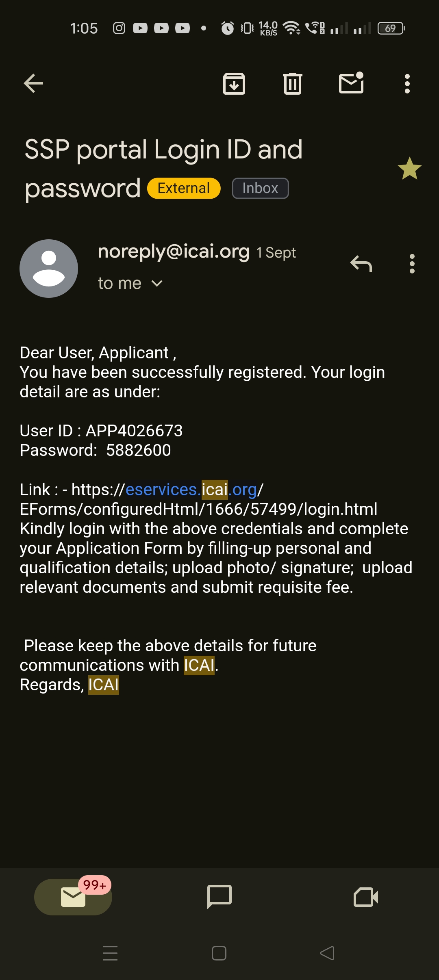Reply to noreply@icai.org message
Image resolution: width=439 pixels, height=980 pixels.
click(361, 264)
